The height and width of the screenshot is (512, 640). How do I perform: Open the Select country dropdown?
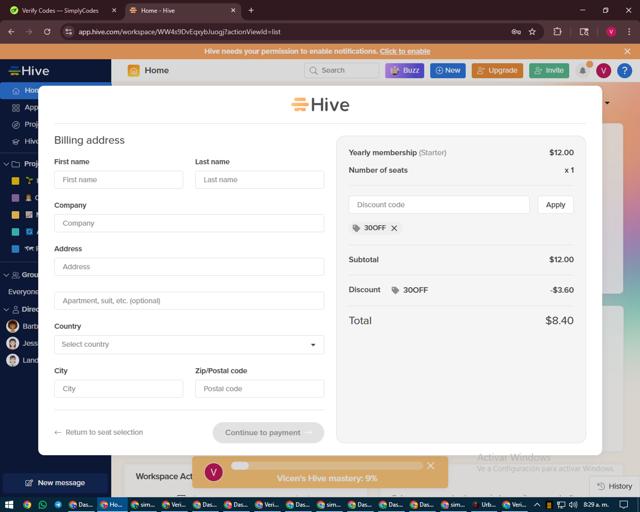[189, 345]
